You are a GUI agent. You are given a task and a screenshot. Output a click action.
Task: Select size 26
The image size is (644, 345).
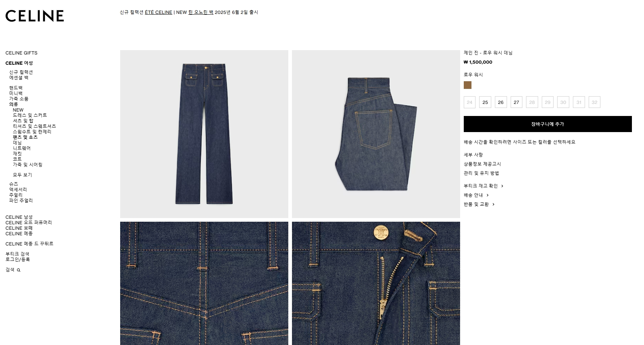(501, 102)
